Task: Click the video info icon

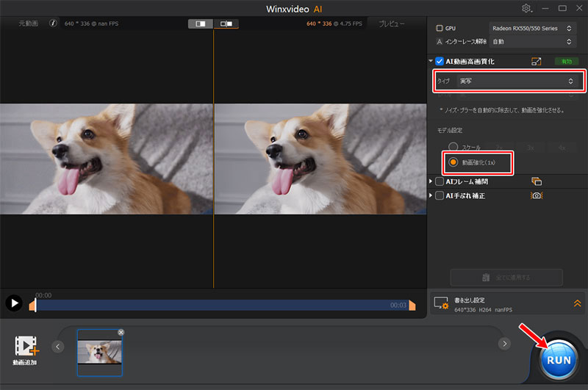Action: click(x=53, y=24)
